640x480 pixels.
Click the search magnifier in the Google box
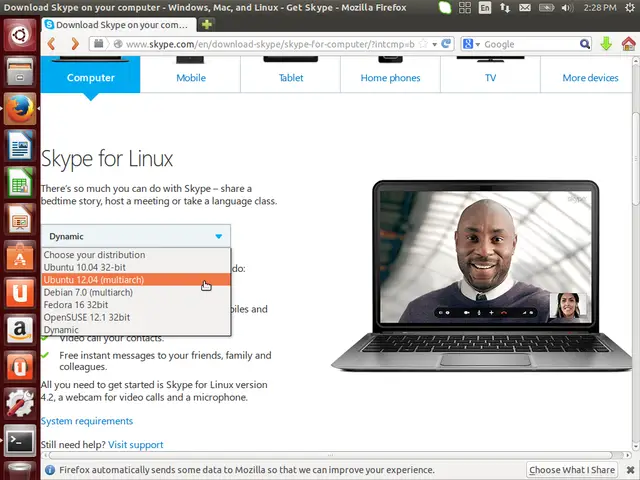click(x=584, y=44)
